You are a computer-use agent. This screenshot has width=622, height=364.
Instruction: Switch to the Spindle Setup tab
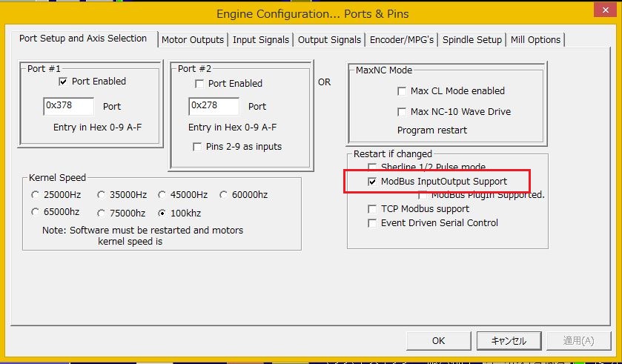click(x=472, y=40)
